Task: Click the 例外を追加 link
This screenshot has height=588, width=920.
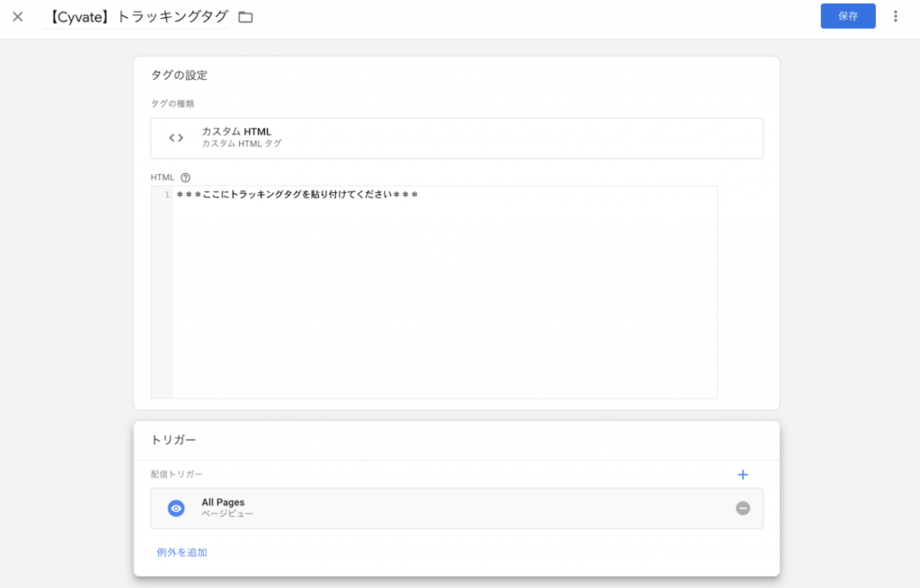Action: 181,552
